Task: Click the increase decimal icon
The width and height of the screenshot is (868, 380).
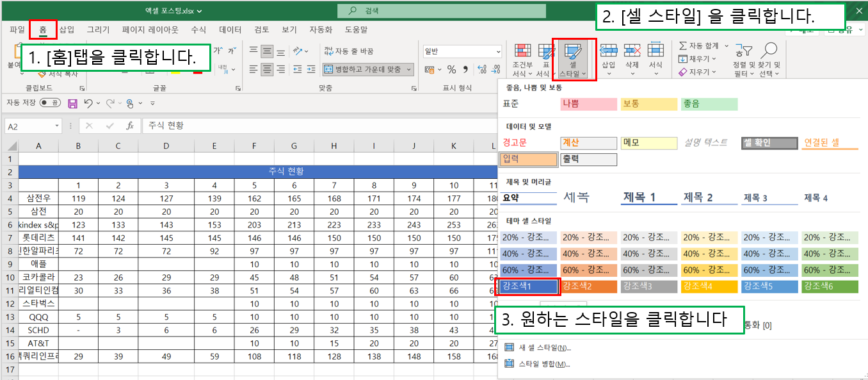Action: click(481, 69)
